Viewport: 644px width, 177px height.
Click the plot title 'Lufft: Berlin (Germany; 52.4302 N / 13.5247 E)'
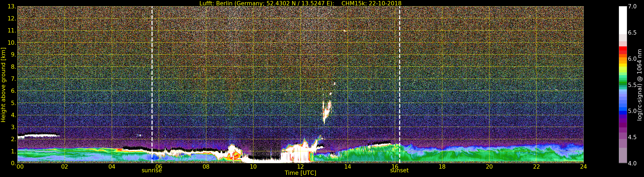click(267, 3)
